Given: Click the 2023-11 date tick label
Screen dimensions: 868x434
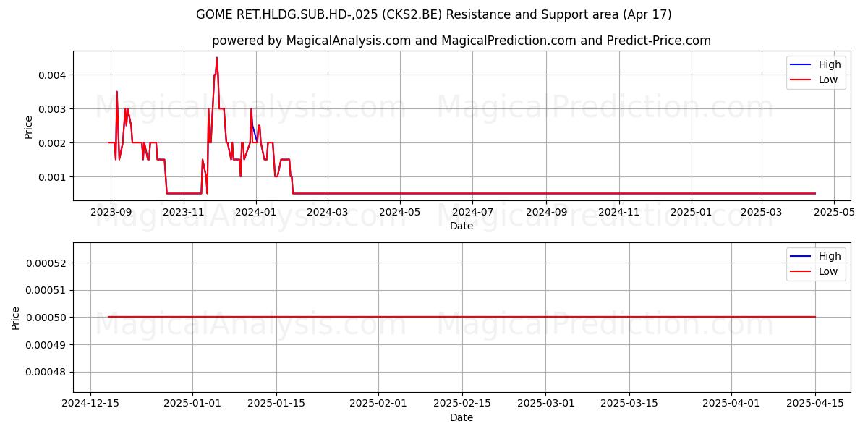Looking at the screenshot, I should pyautogui.click(x=184, y=213).
